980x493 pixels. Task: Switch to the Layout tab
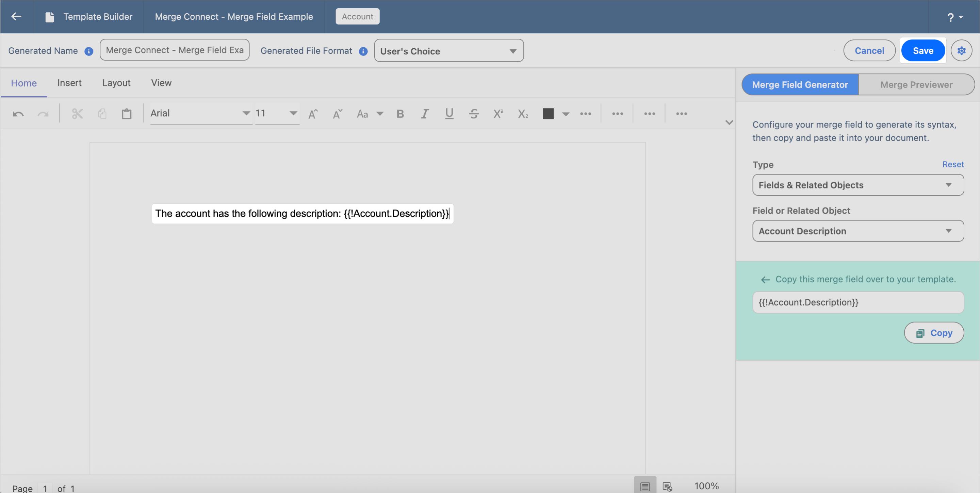click(x=116, y=83)
